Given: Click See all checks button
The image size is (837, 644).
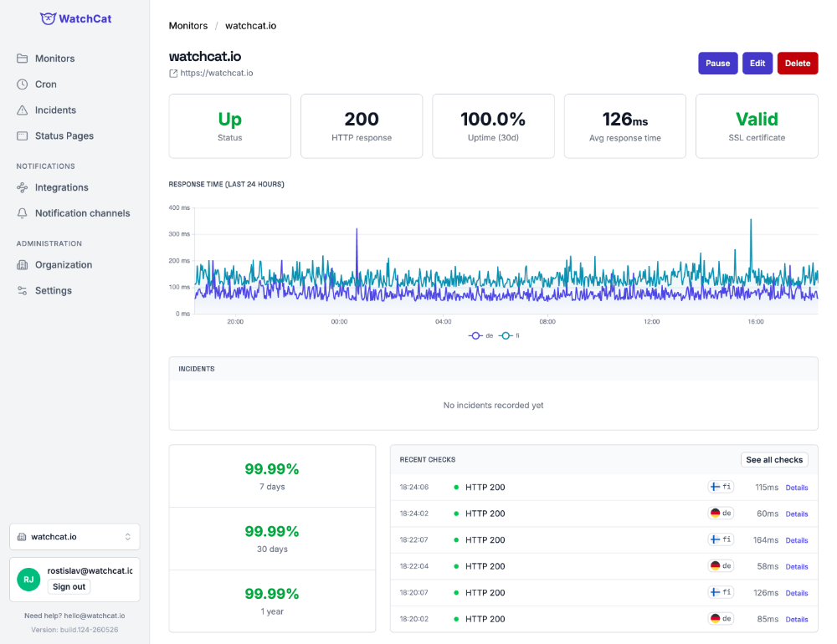Looking at the screenshot, I should [x=774, y=460].
